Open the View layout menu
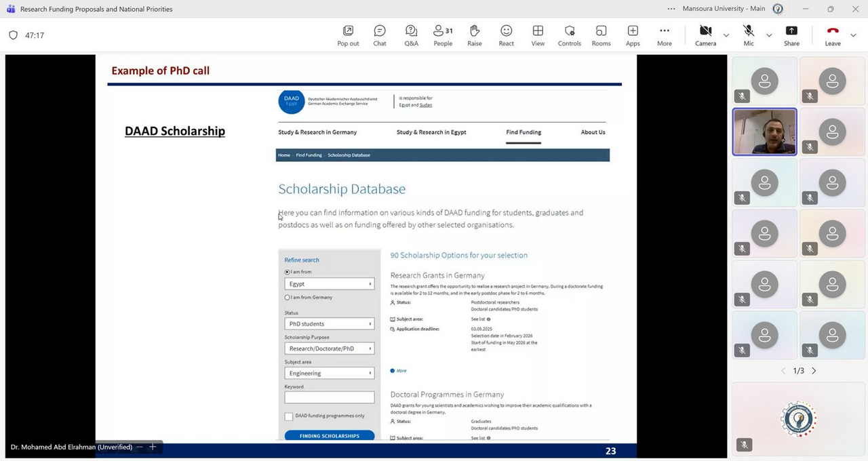 538,35
